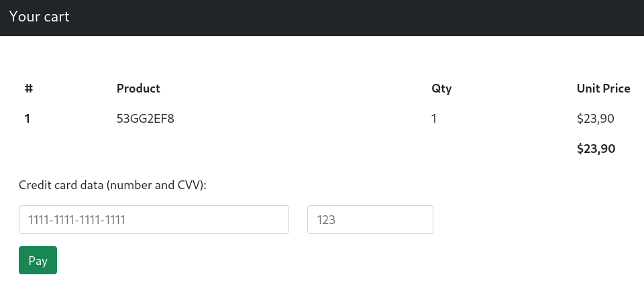The height and width of the screenshot is (283, 644).
Task: Focus the credit card number field
Action: pyautogui.click(x=154, y=220)
